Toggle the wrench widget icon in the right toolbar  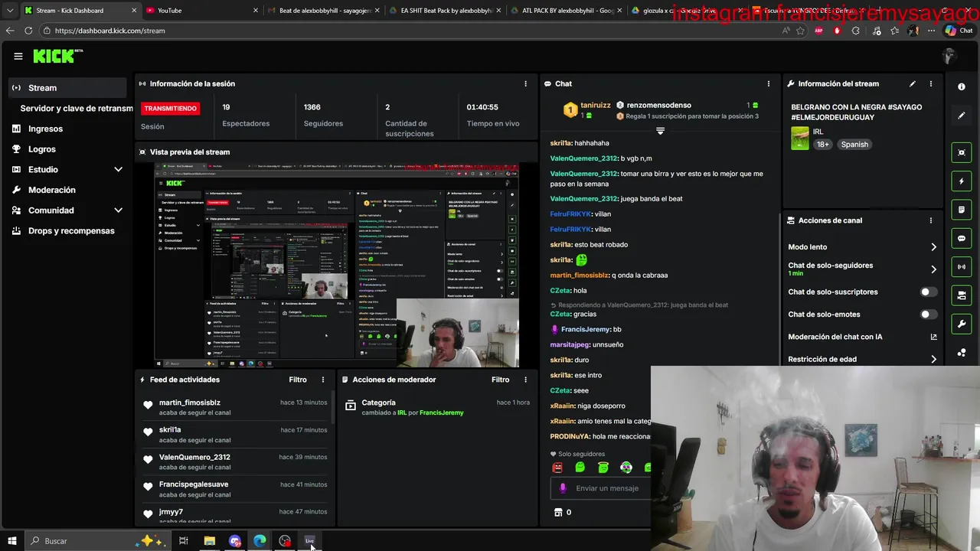tap(962, 324)
